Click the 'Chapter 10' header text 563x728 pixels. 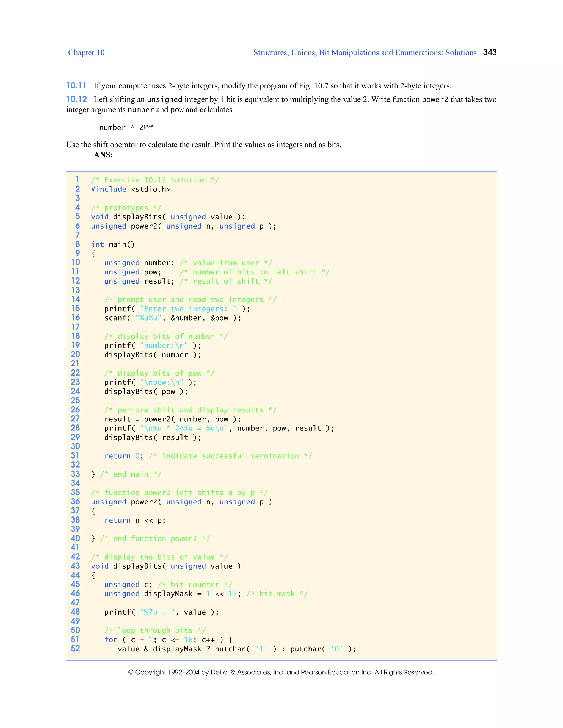pos(86,53)
